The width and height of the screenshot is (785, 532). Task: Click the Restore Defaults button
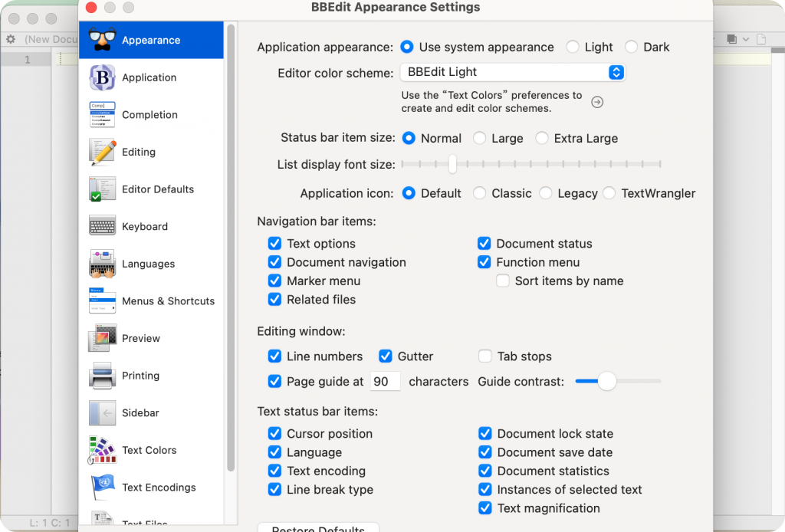point(317,527)
